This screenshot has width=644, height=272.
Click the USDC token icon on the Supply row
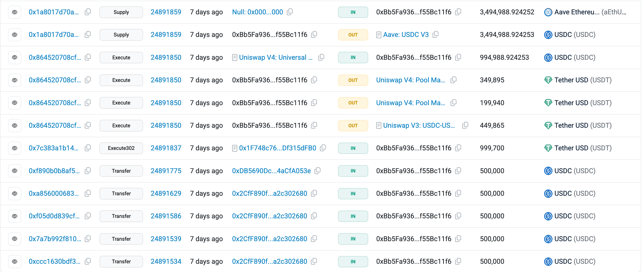coord(548,35)
